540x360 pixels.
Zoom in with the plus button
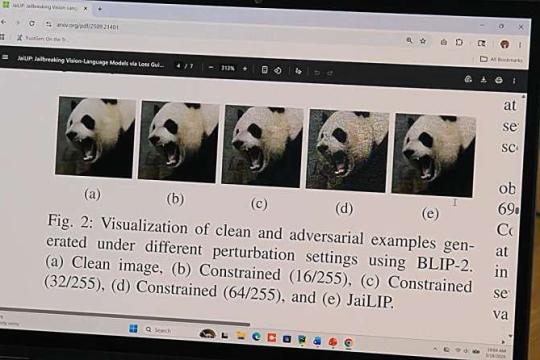(245, 69)
